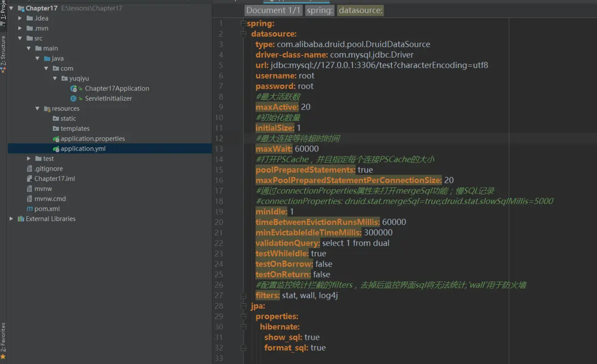
Task: Click Document 1/1 breadcrumb
Action: [x=273, y=10]
